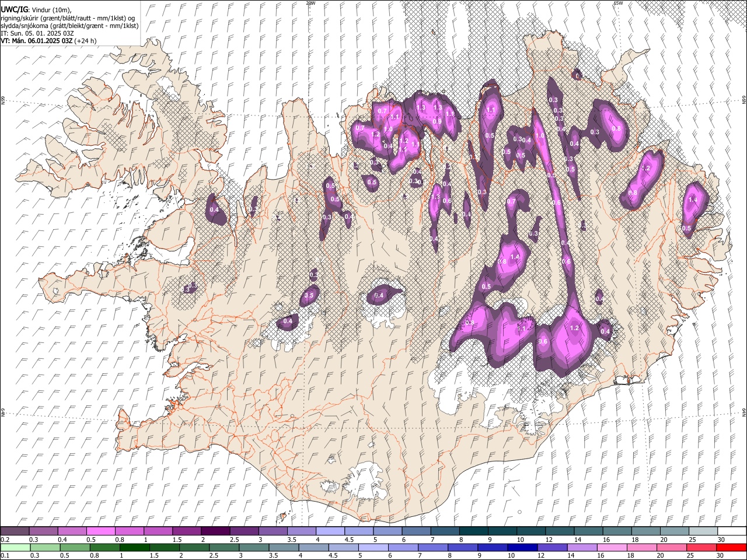Image resolution: width=747 pixels, height=560 pixels.
Task: Select the top-row legend swatch labeled 1.5
Action: tap(186, 531)
